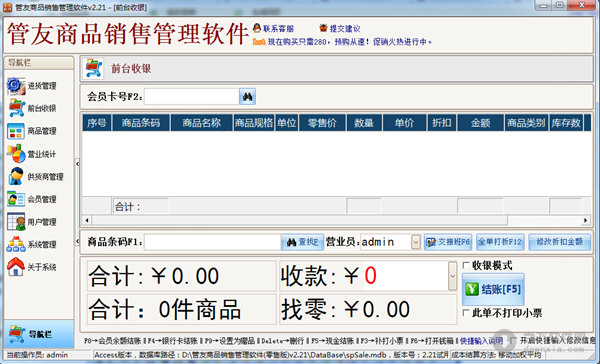Select 关于系统 menu label
Image resolution: width=600 pixels, height=364 pixels.
point(42,267)
